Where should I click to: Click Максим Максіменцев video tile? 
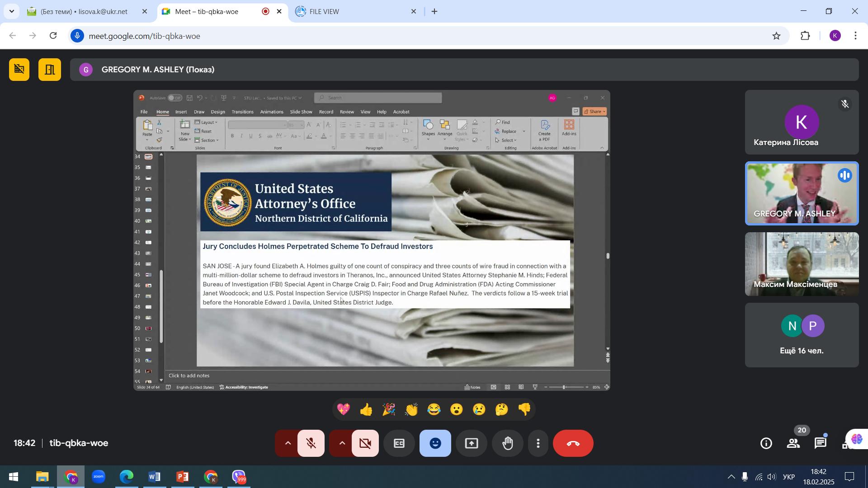point(802,264)
